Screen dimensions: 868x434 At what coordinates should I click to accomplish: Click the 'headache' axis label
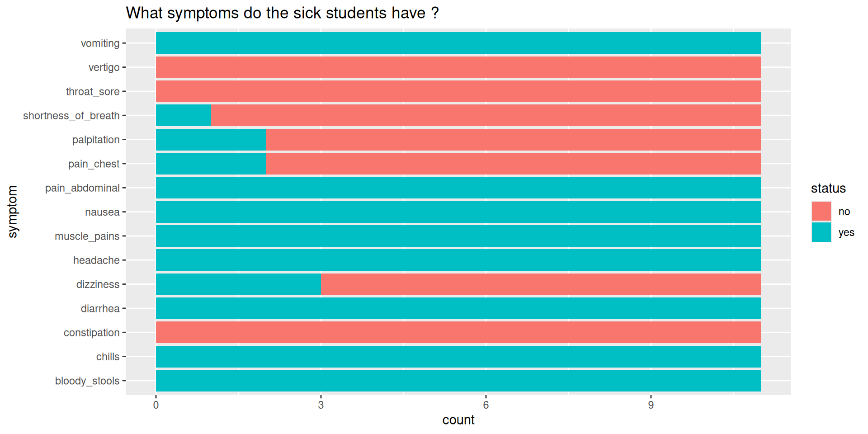96,260
